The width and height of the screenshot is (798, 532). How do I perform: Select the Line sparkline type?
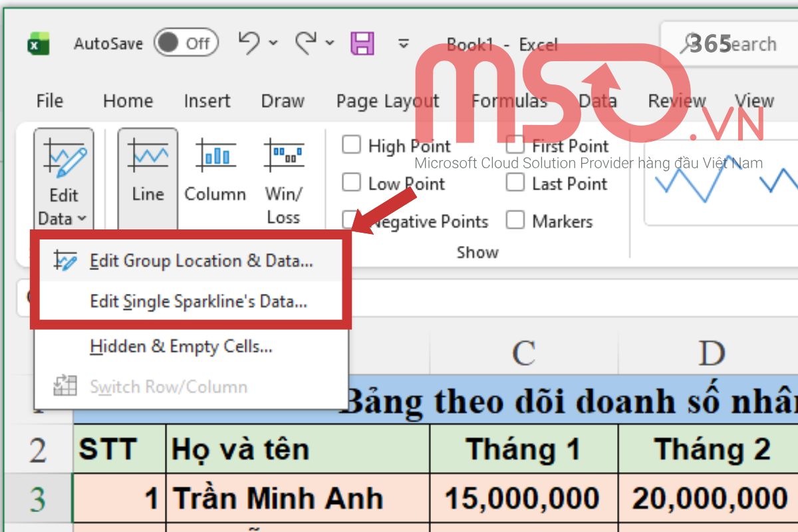click(x=148, y=178)
